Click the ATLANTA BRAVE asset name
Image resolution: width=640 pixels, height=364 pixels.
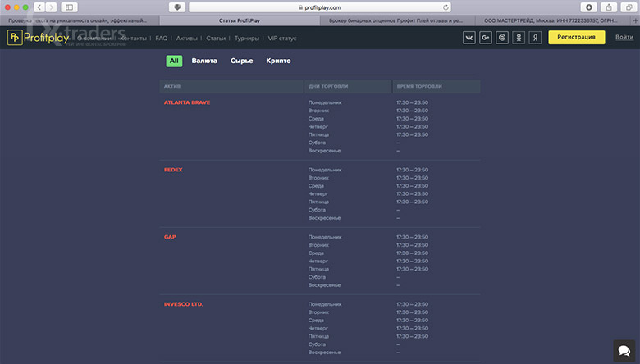[x=187, y=102]
